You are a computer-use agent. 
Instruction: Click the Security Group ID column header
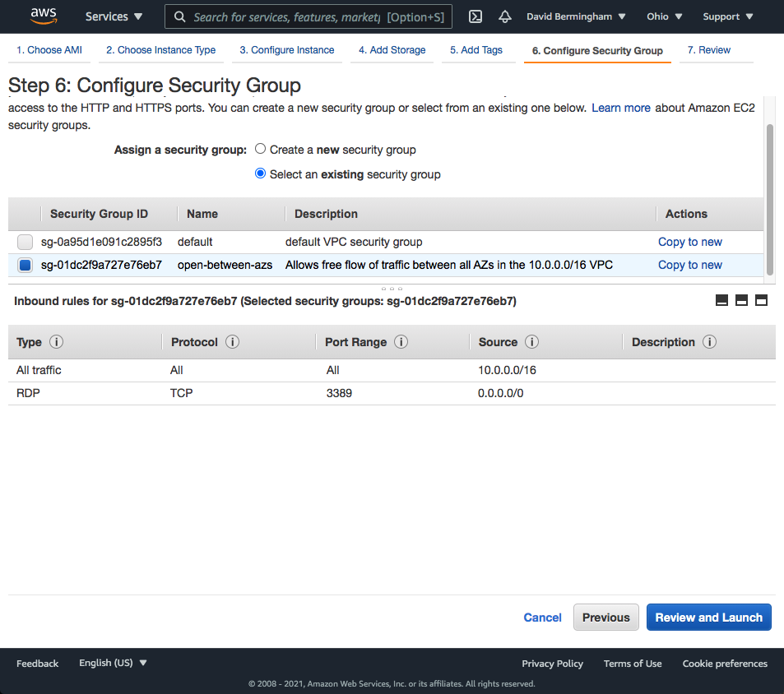(x=99, y=214)
